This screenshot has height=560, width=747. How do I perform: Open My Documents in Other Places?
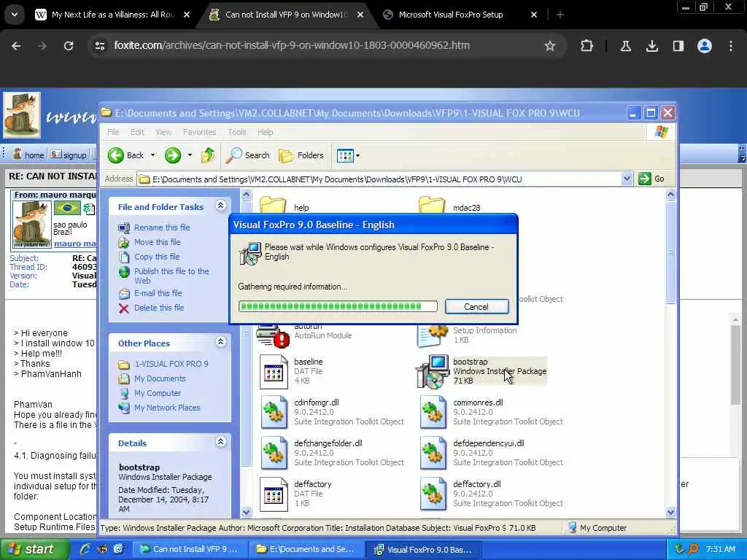pos(160,378)
